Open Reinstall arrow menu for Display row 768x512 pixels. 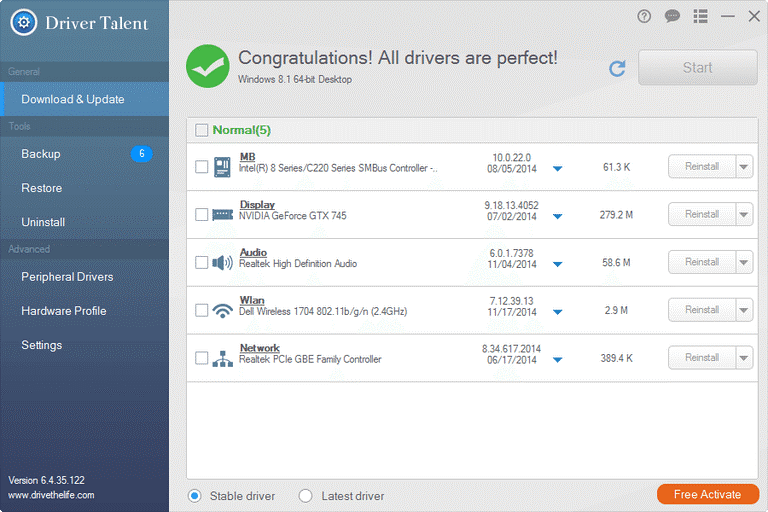(x=744, y=215)
